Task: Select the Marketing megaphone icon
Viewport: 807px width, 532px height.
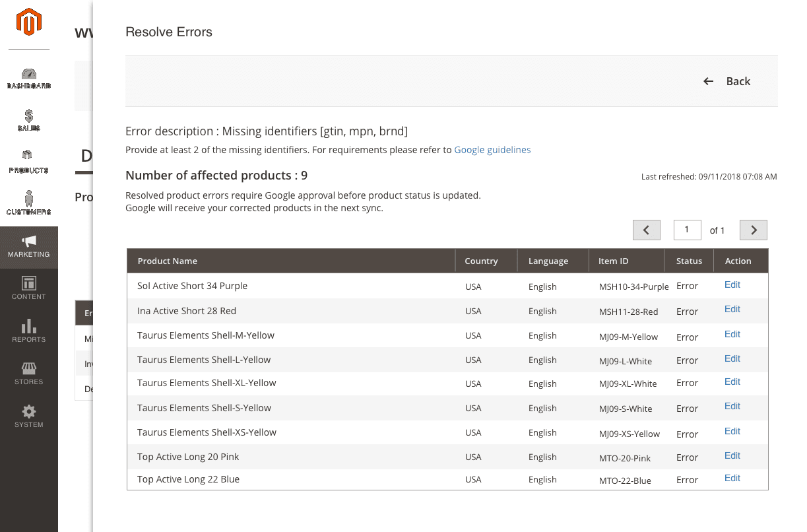Action: [x=29, y=242]
